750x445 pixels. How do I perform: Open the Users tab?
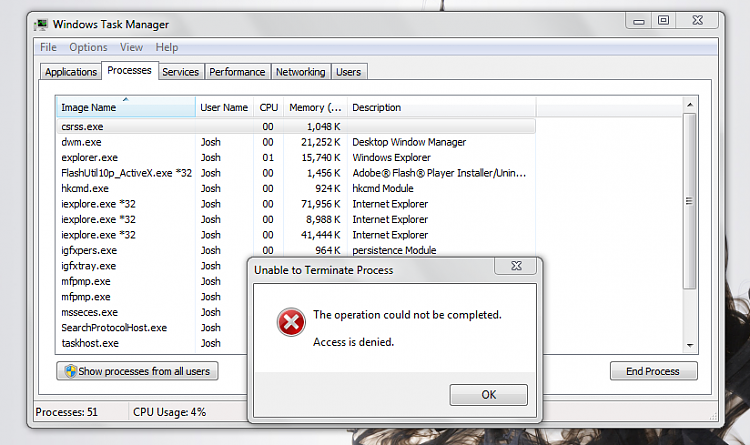348,72
